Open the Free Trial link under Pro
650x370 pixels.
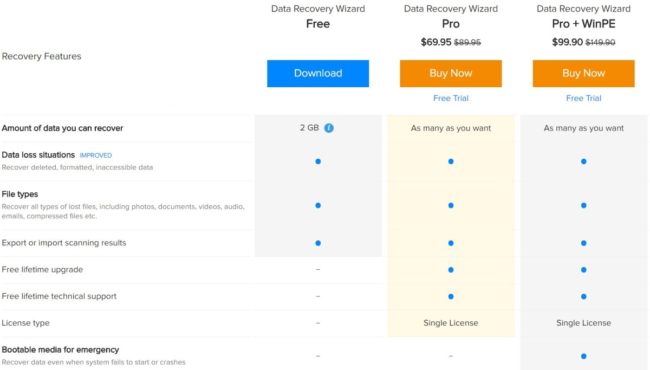(451, 98)
